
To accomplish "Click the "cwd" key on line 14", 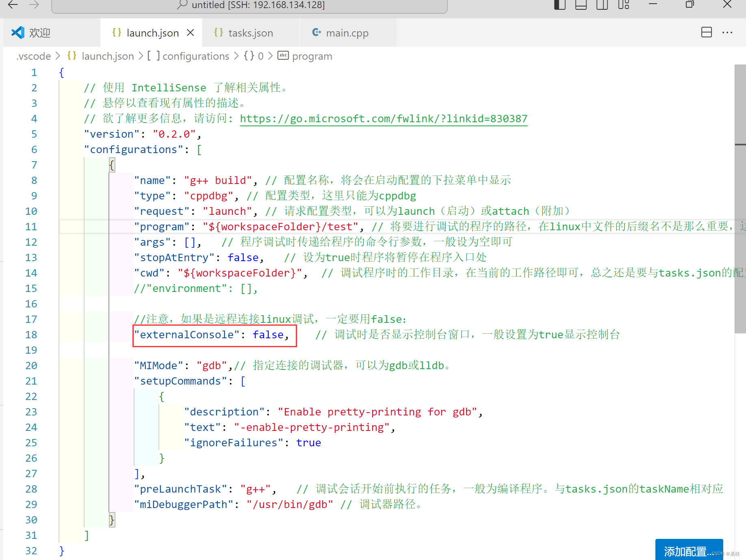I will pyautogui.click(x=150, y=273).
